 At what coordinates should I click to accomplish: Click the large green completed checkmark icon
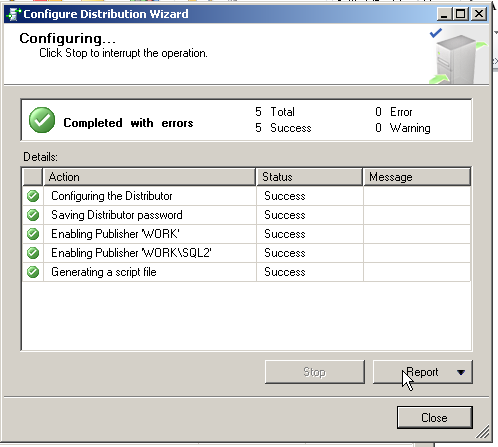coord(42,120)
